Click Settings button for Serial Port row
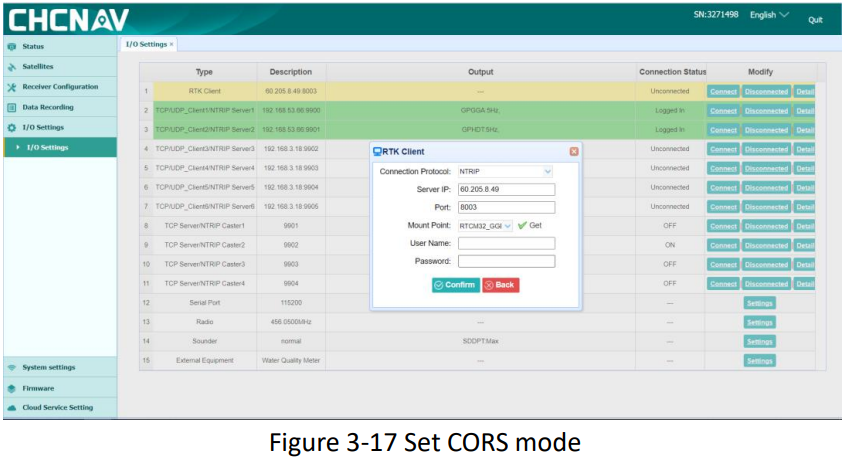This screenshot has height=458, width=845. point(759,303)
